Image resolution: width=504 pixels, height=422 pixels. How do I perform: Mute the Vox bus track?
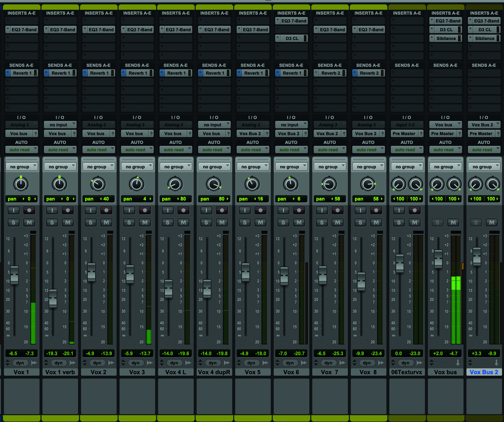[453, 222]
